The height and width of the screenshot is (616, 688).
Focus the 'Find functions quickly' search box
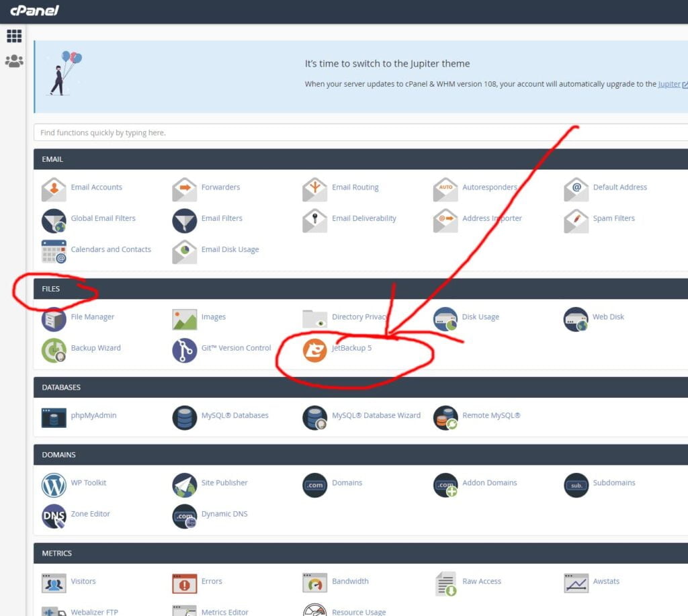click(x=361, y=132)
